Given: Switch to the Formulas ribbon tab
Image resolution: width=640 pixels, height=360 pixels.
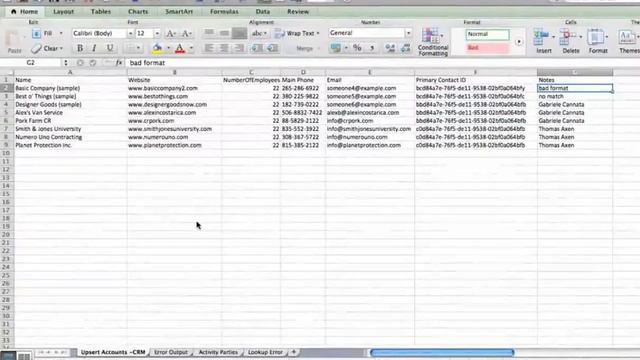Looking at the screenshot, I should click(224, 12).
